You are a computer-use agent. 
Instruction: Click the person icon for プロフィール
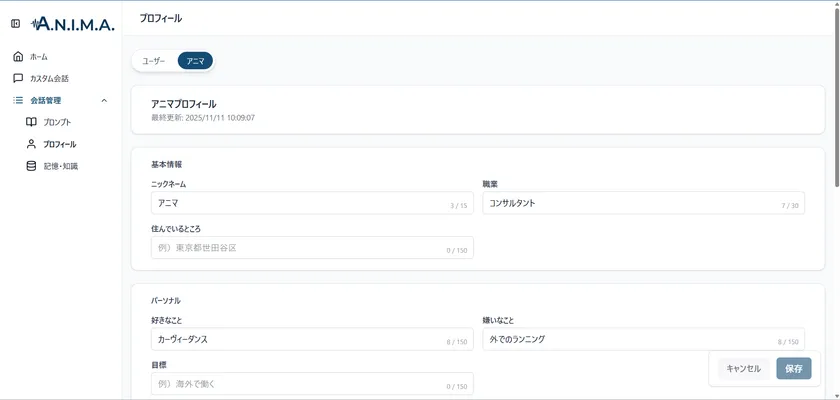tap(31, 144)
